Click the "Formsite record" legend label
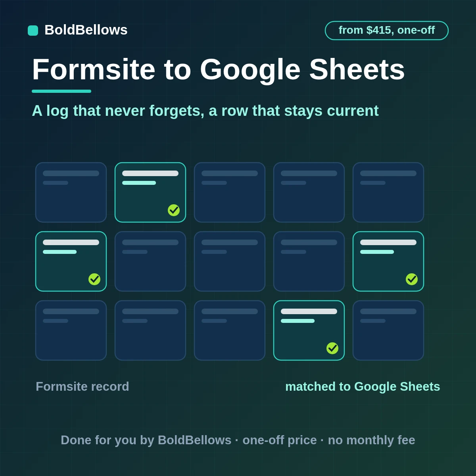Screen dimensions: 476x476 (x=83, y=386)
